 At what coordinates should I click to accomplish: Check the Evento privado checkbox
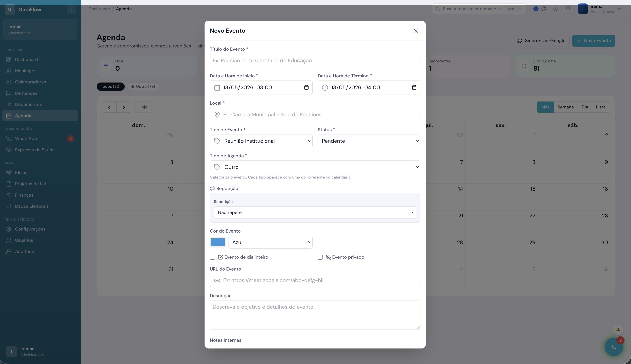click(x=320, y=257)
